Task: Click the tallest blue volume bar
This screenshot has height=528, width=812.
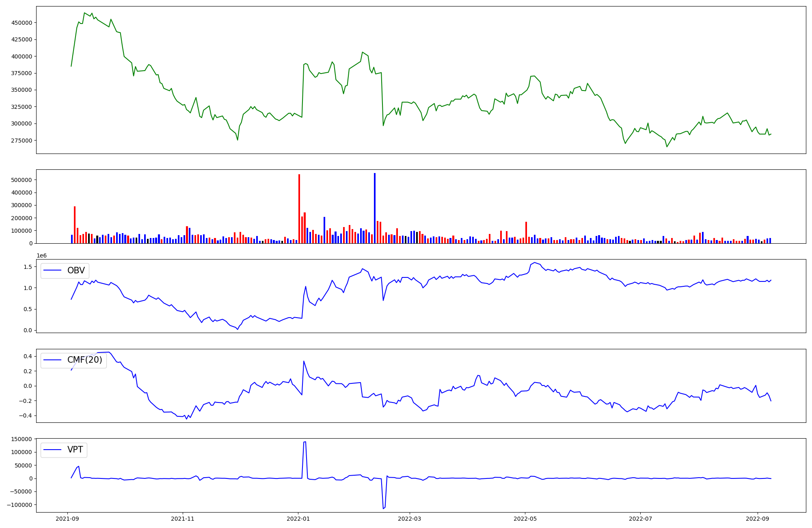Action: click(375, 208)
